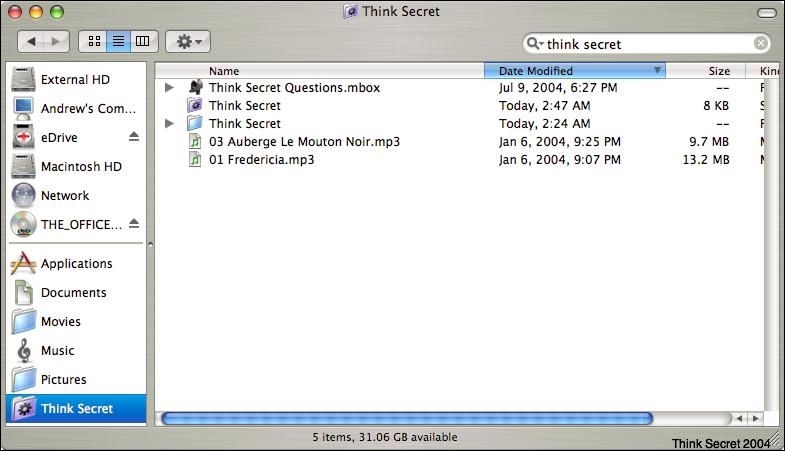Screen dimensions: 785x451
Task: Select the eDrive volume icon
Action: click(x=23, y=138)
